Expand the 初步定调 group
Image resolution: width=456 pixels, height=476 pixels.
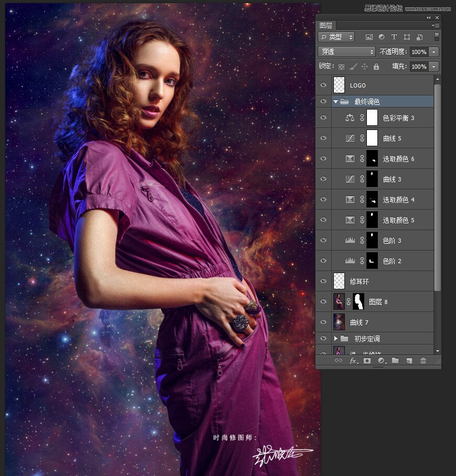[335, 339]
